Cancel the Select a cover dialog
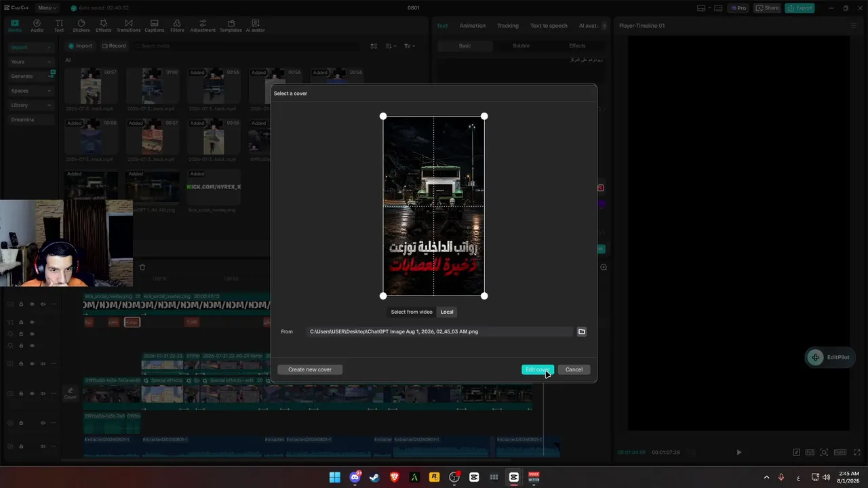This screenshot has width=868, height=488. (574, 369)
